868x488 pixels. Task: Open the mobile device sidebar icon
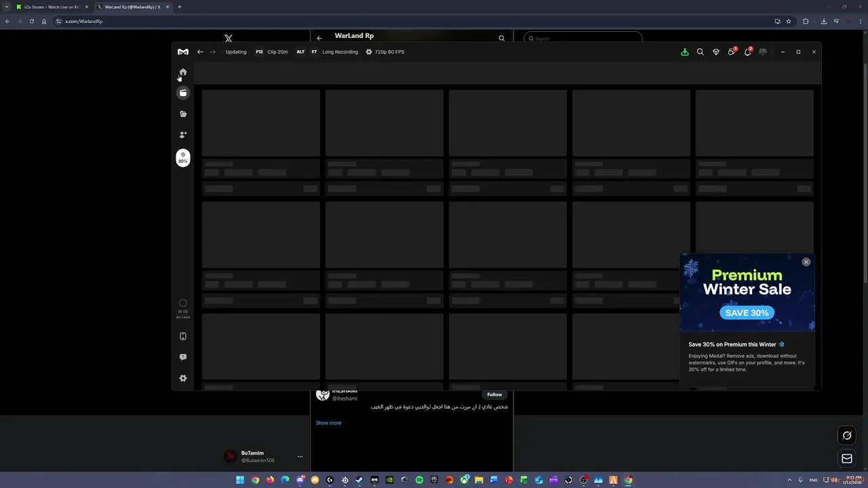(x=183, y=336)
